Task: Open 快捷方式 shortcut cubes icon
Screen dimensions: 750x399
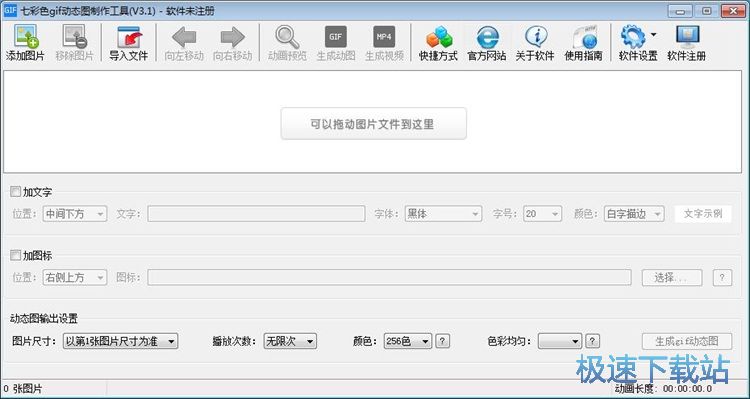Action: [439, 37]
